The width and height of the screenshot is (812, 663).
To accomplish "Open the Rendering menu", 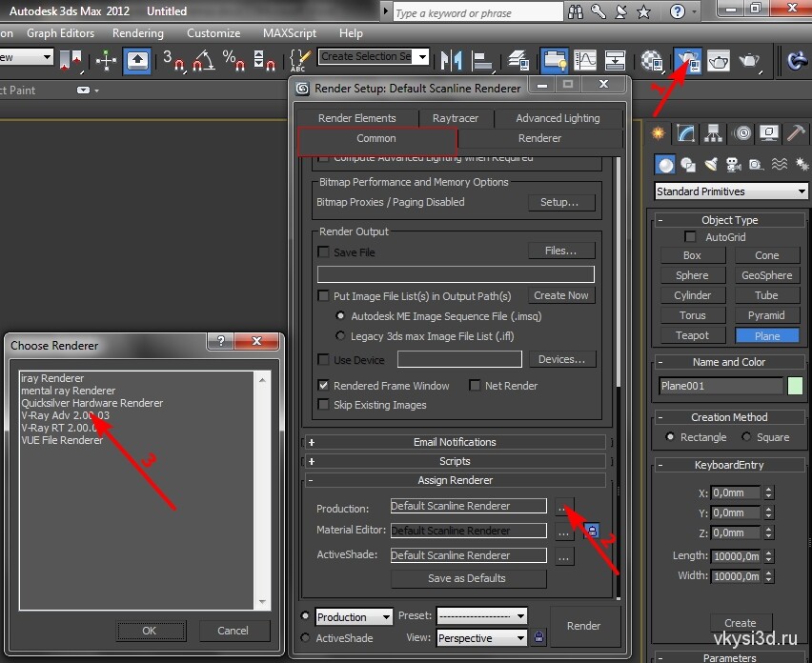I will pos(138,33).
